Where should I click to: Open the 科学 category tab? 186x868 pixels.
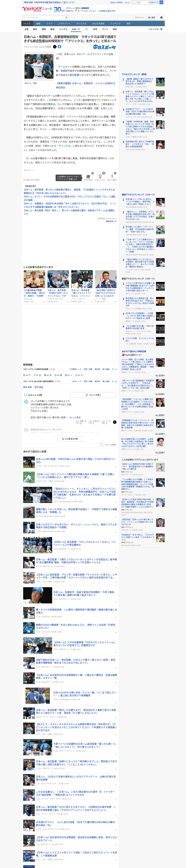tap(95, 29)
